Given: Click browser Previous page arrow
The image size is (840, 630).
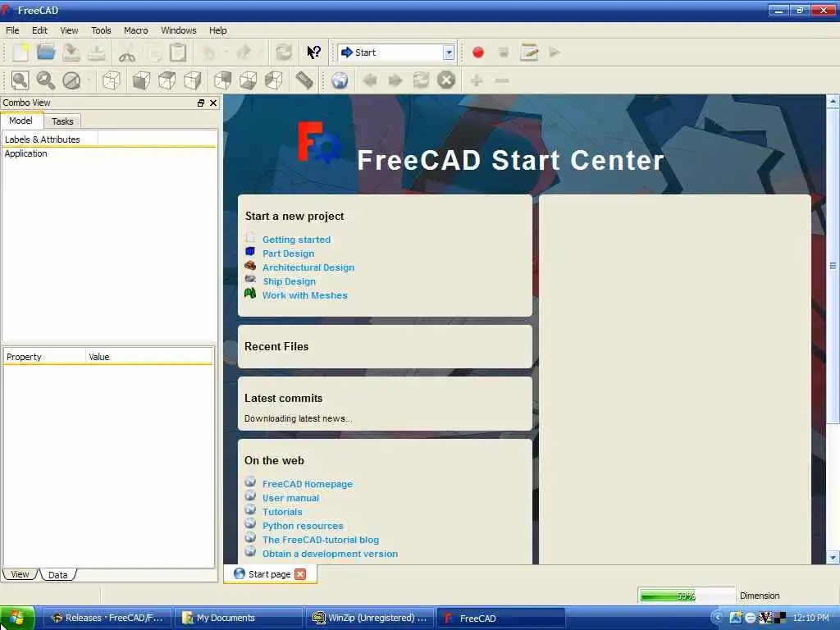Looking at the screenshot, I should [370, 81].
